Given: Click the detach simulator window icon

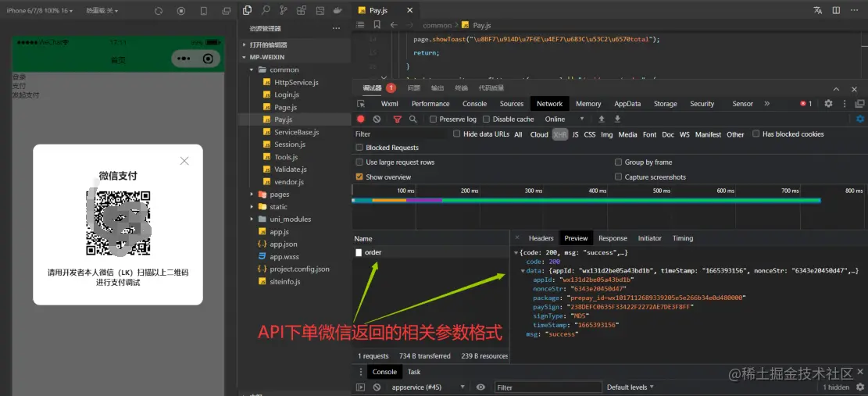Looking at the screenshot, I should click(x=226, y=11).
